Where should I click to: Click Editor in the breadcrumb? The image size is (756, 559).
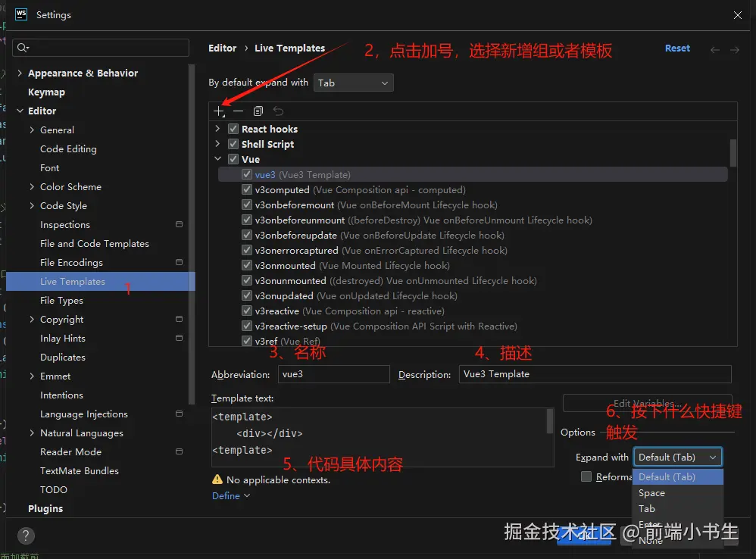[222, 48]
